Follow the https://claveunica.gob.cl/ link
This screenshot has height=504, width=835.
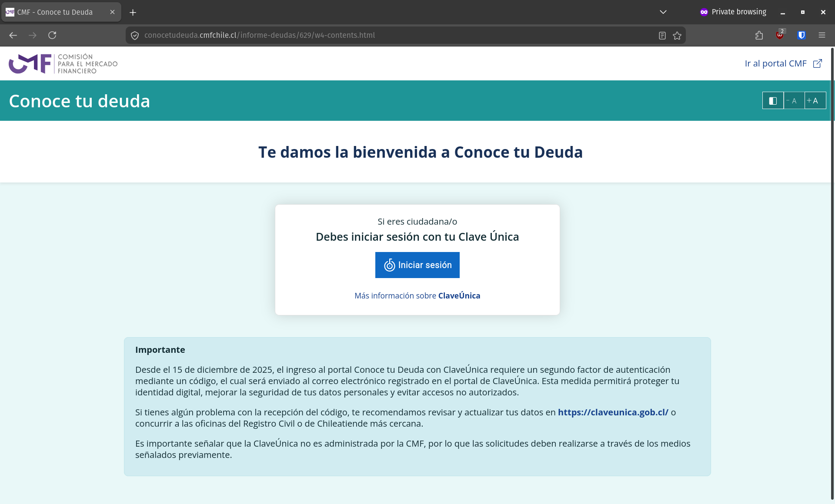click(613, 412)
